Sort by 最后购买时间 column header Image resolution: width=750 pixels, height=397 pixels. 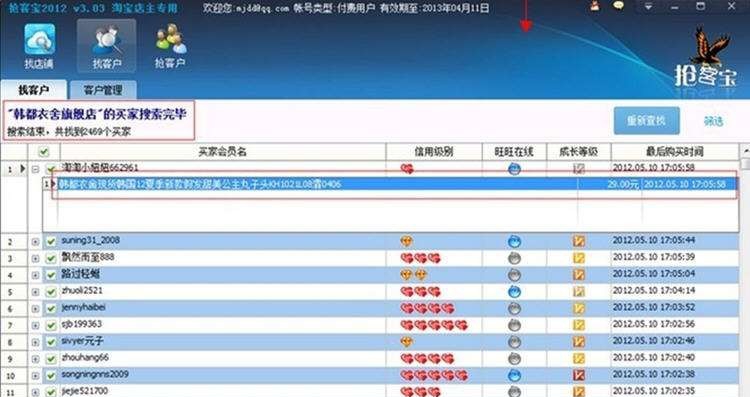[x=675, y=152]
